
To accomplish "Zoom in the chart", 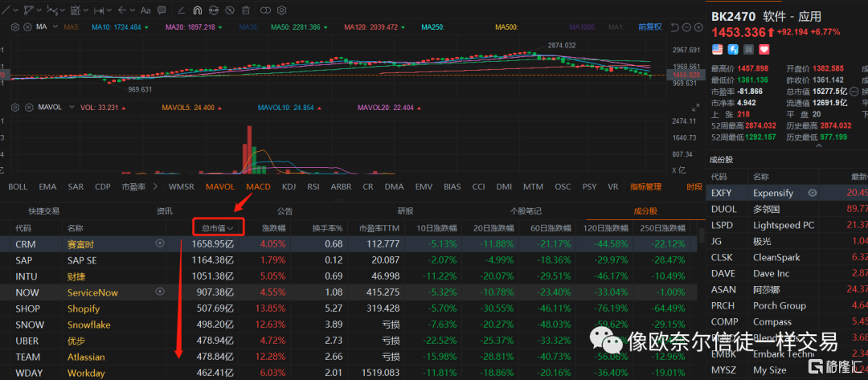I will [x=698, y=27].
